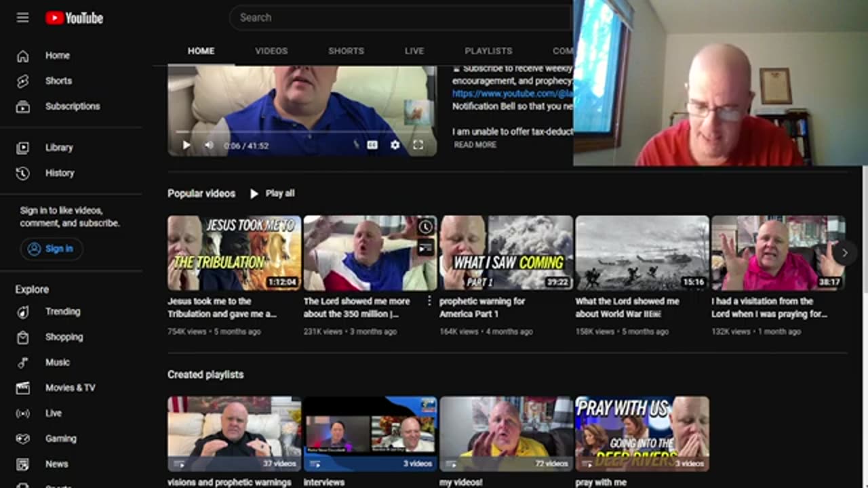This screenshot has height=488, width=868.
Task: Click the Created playlists heading
Action: 205,375
